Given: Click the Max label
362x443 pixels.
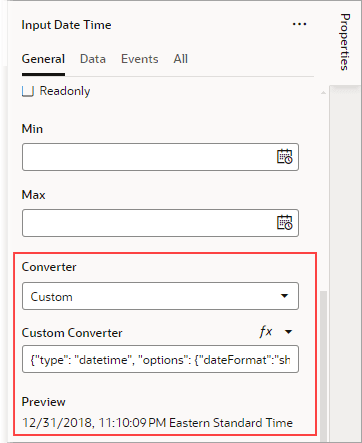Looking at the screenshot, I should [33, 195].
